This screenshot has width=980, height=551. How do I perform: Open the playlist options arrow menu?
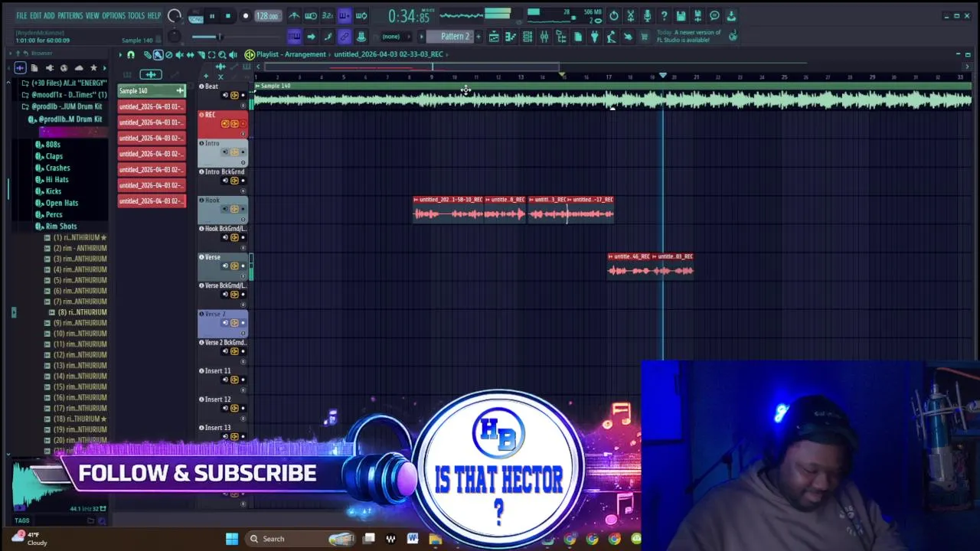120,54
